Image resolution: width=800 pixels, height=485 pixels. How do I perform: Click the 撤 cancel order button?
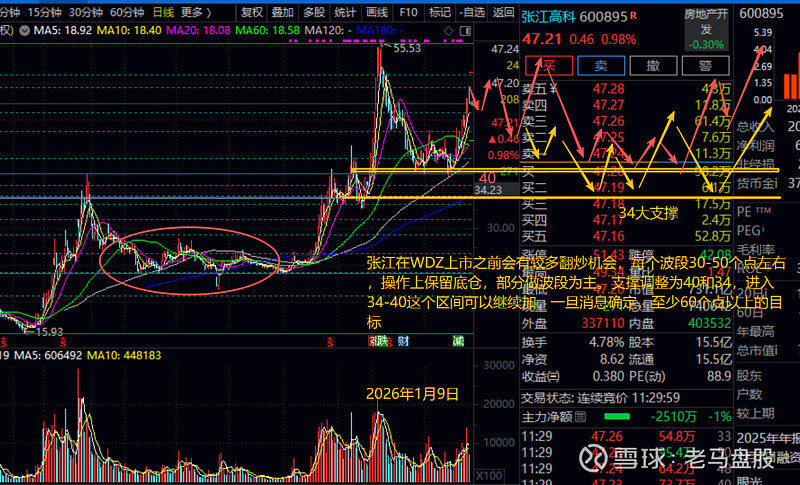(x=653, y=66)
